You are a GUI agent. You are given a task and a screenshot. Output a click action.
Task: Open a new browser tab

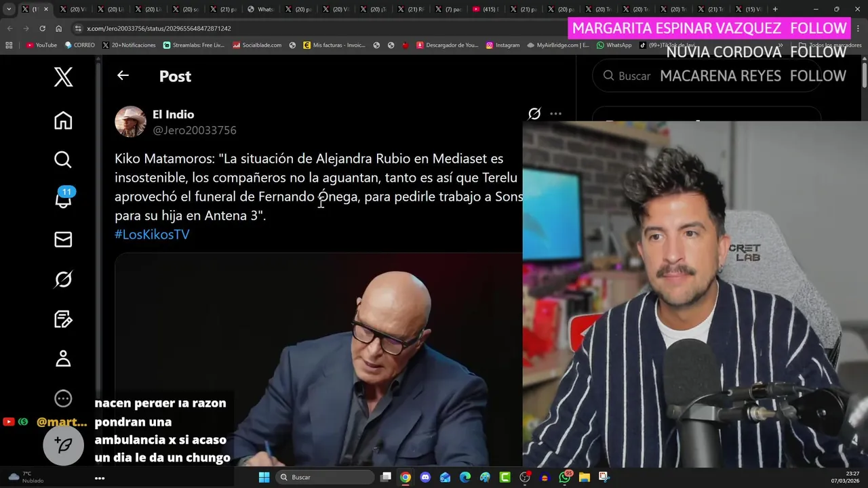coord(775,9)
